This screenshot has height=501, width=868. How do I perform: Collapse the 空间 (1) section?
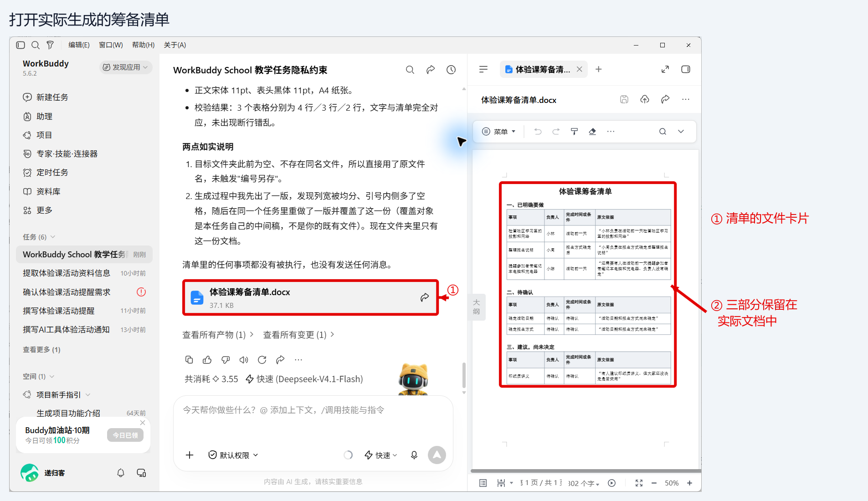pyautogui.click(x=39, y=376)
